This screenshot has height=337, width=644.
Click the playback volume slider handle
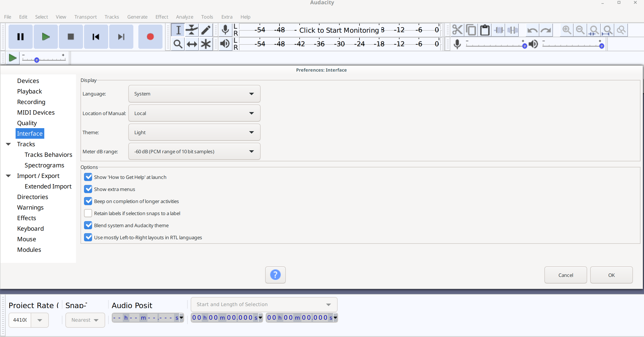pyautogui.click(x=601, y=46)
